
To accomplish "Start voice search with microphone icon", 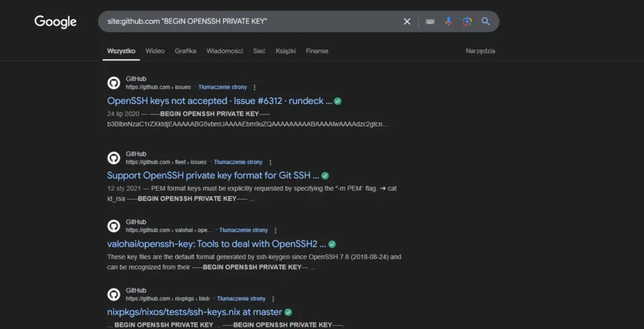I will 448,21.
